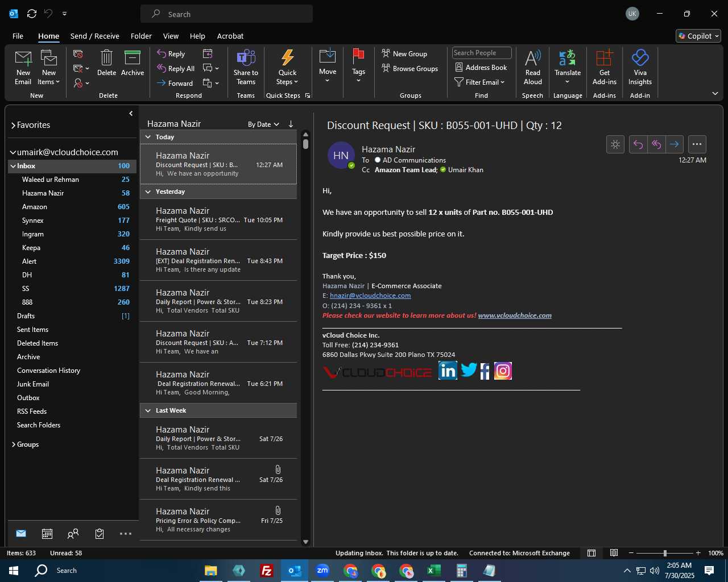Open the New Items menu
This screenshot has height=582, width=728.
coord(49,68)
